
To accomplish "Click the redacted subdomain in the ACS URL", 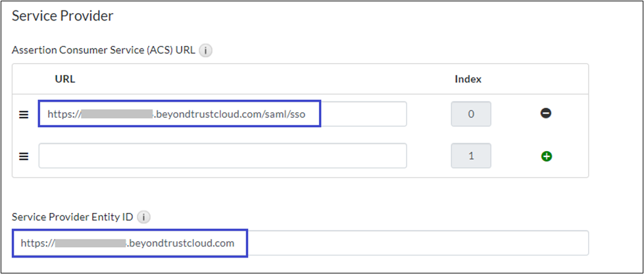I will (117, 114).
